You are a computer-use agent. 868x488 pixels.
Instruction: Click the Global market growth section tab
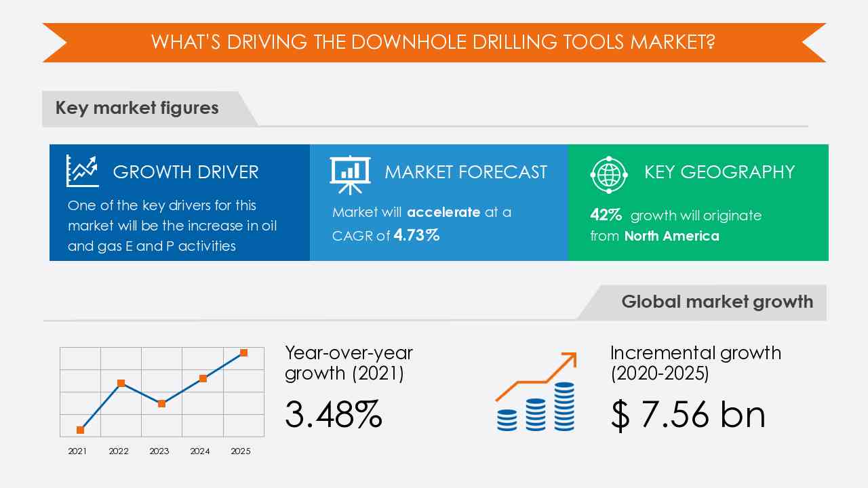(717, 302)
